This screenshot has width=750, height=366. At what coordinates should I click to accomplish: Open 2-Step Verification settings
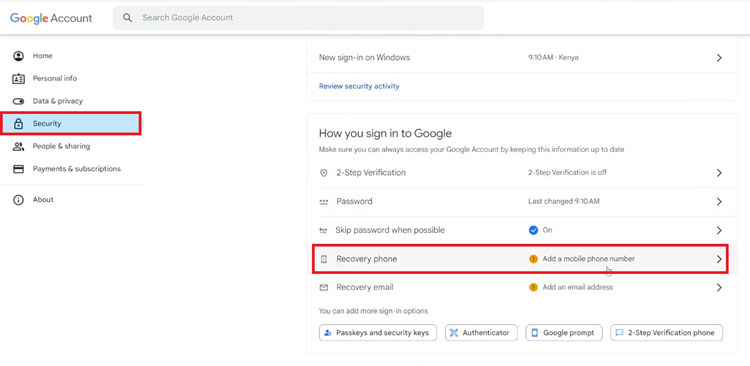click(x=522, y=173)
